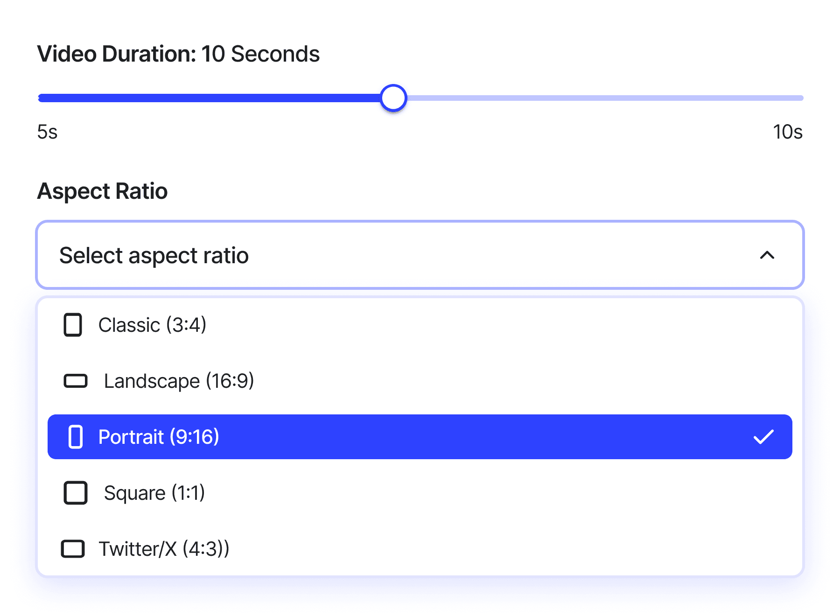Viewport: 840px width, 616px height.
Task: Pick the highlighted Portrait (9:16) option
Action: coord(159,437)
